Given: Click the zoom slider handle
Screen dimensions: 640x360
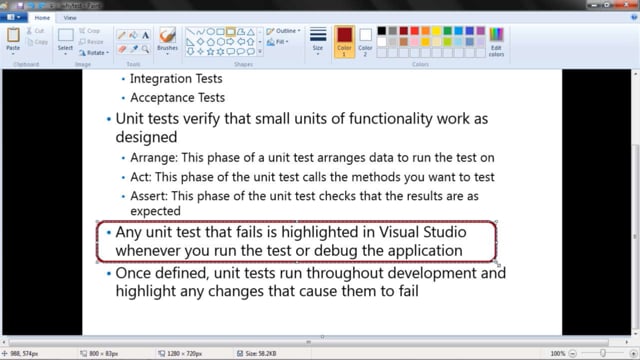Looking at the screenshot, I should tap(603, 353).
